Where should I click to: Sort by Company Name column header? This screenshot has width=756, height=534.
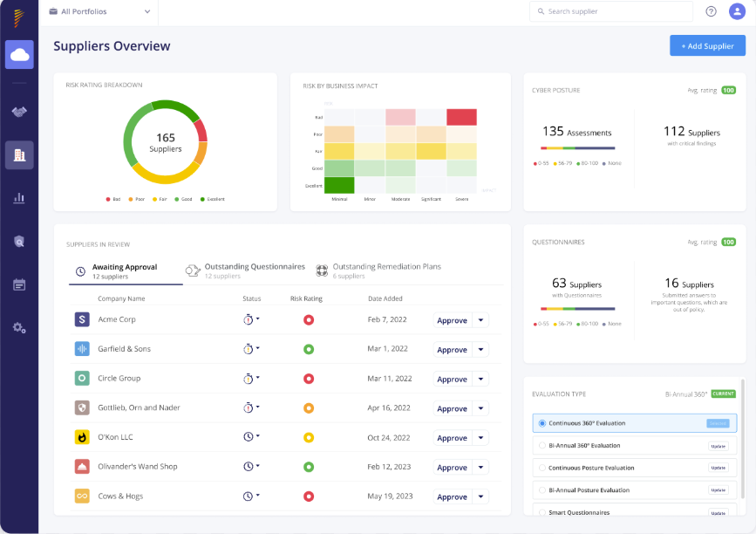tap(121, 298)
